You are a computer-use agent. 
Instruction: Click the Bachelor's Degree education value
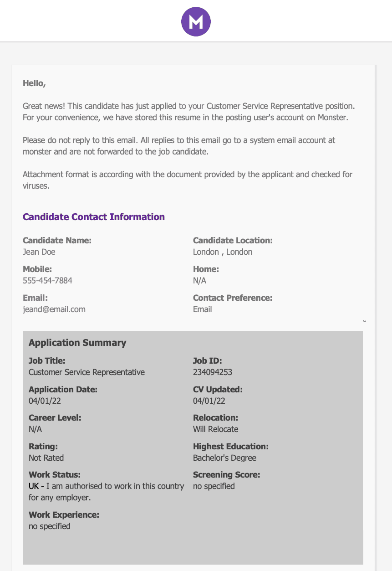tap(224, 458)
